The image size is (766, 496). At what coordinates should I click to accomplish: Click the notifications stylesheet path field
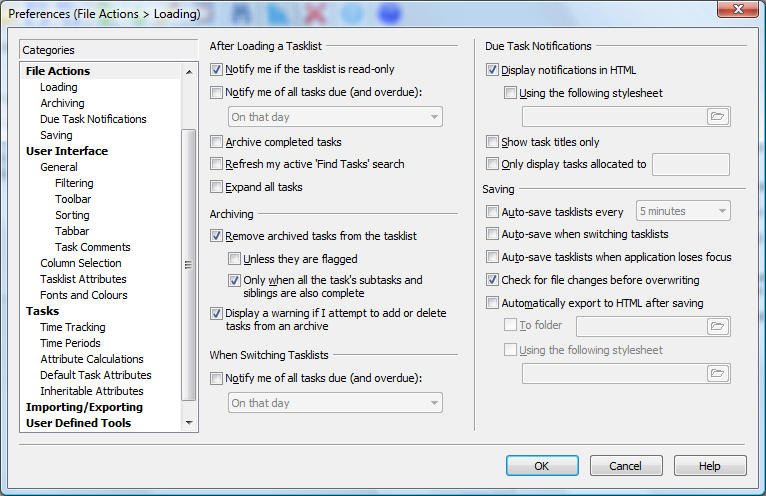point(615,117)
